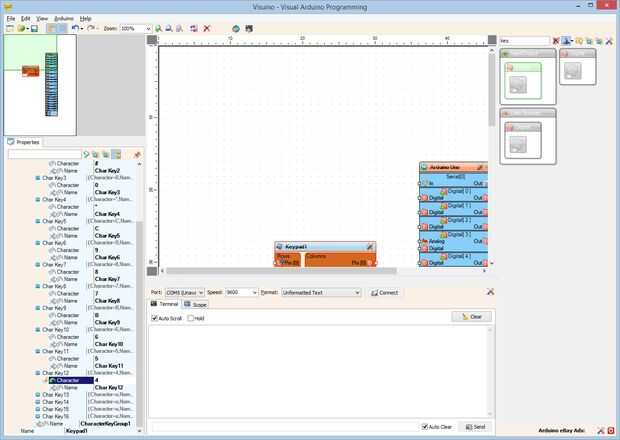Click the CharacterKeyGroup1 name value

coord(106,423)
